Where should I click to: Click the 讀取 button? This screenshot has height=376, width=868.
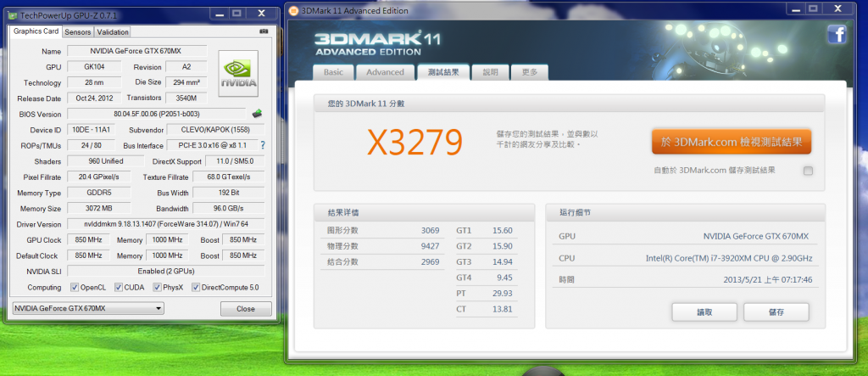tap(704, 311)
